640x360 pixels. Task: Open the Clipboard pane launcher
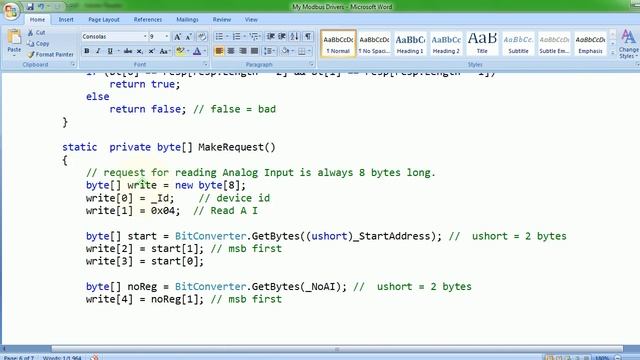point(73,64)
